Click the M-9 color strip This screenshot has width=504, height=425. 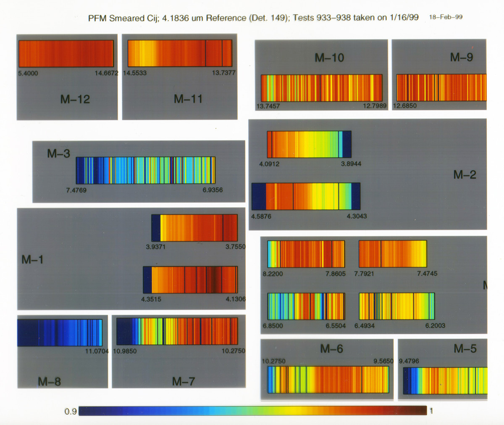(x=441, y=87)
